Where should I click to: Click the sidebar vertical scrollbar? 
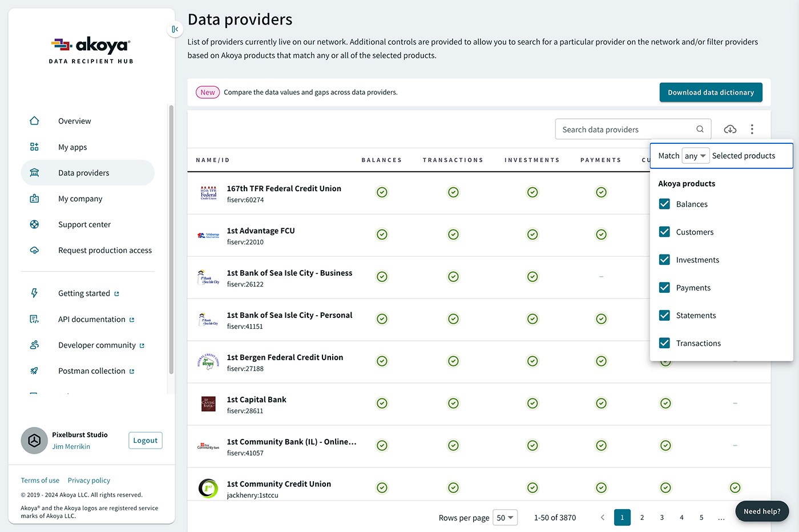pyautogui.click(x=171, y=240)
